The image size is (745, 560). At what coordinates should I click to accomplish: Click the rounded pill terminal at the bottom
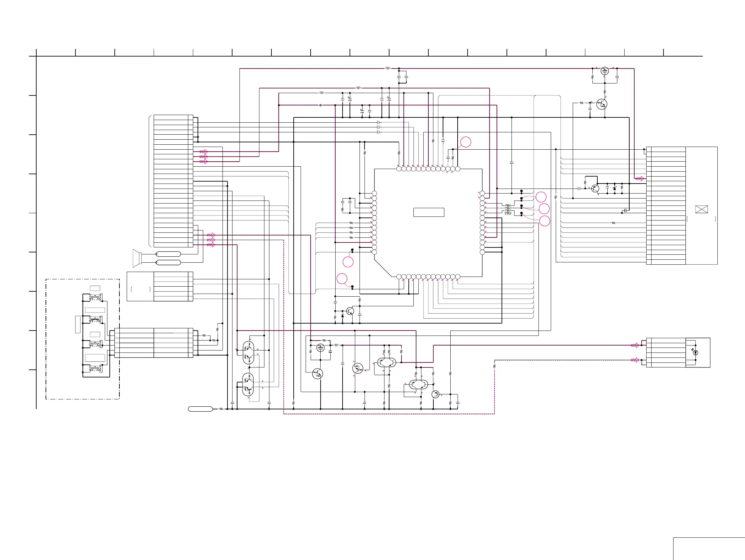(x=200, y=409)
